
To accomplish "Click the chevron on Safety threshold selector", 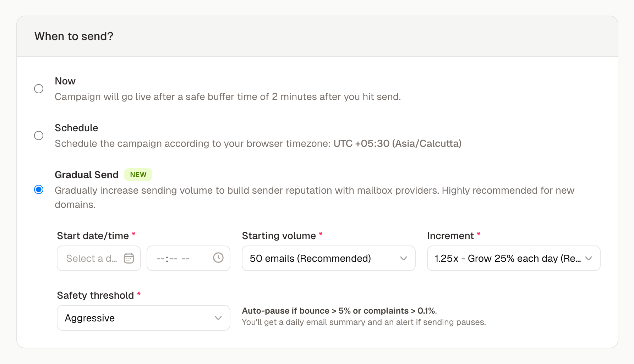I will pos(218,318).
